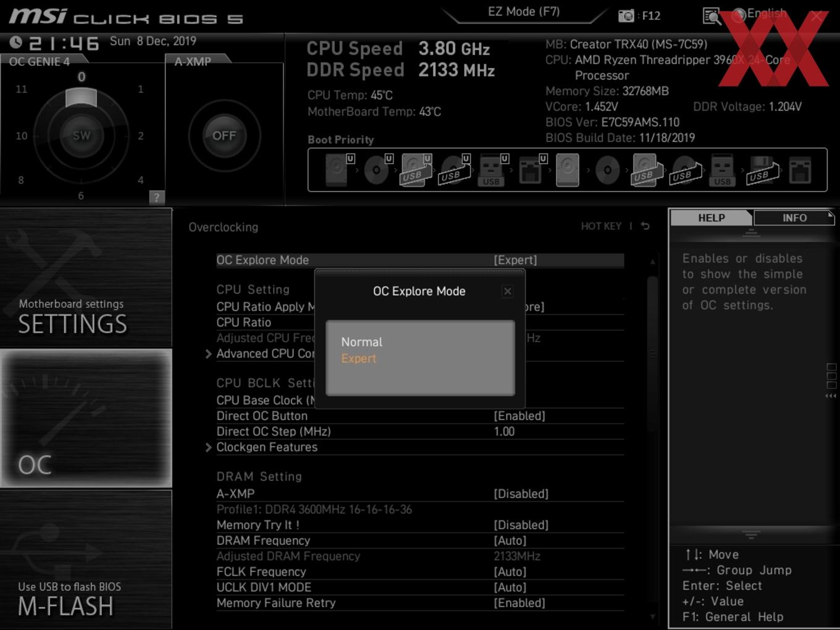The image size is (840, 630).
Task: Click the scroll up arrow of settings list
Action: coord(652,262)
